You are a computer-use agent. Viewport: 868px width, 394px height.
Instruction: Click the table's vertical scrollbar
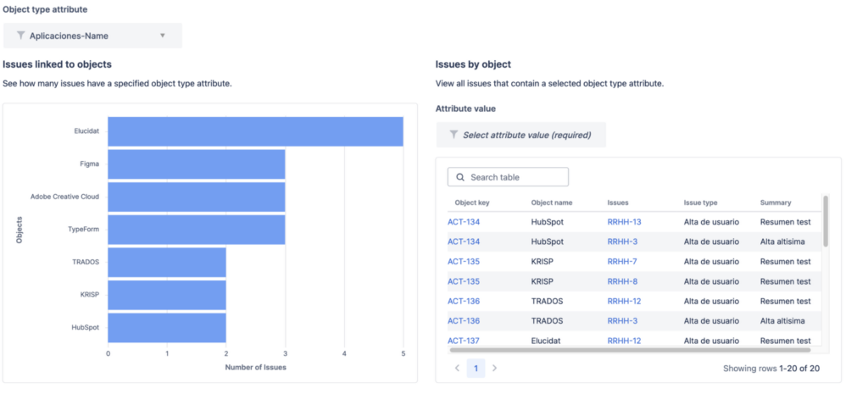826,220
